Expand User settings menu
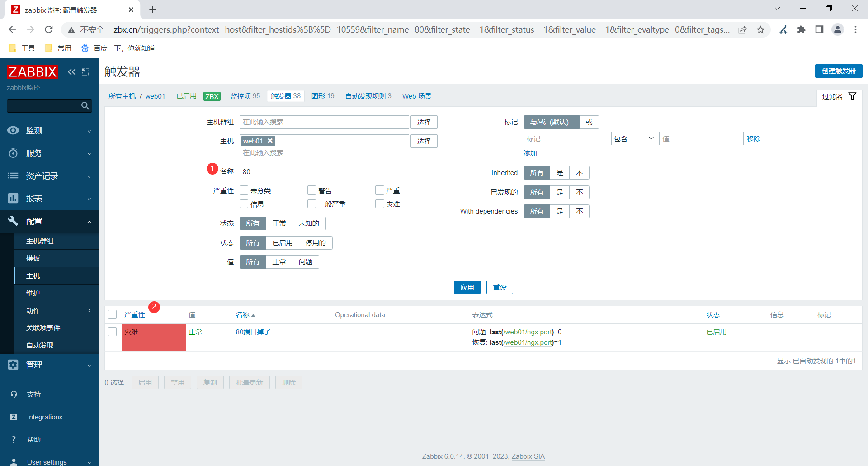 [x=89, y=463]
